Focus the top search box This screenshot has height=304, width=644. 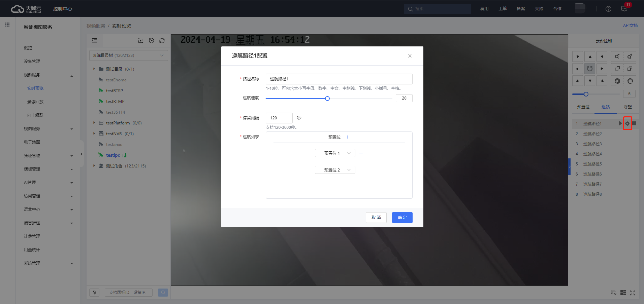coord(438,9)
